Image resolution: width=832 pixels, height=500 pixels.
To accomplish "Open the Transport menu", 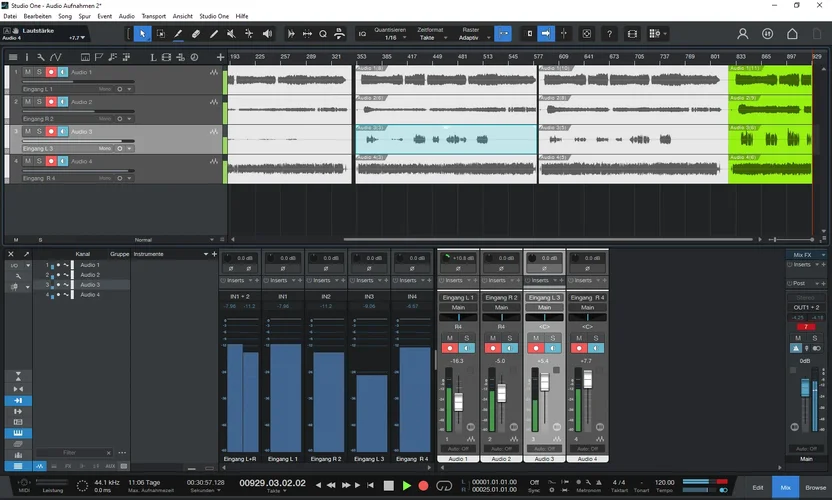I will (x=154, y=17).
